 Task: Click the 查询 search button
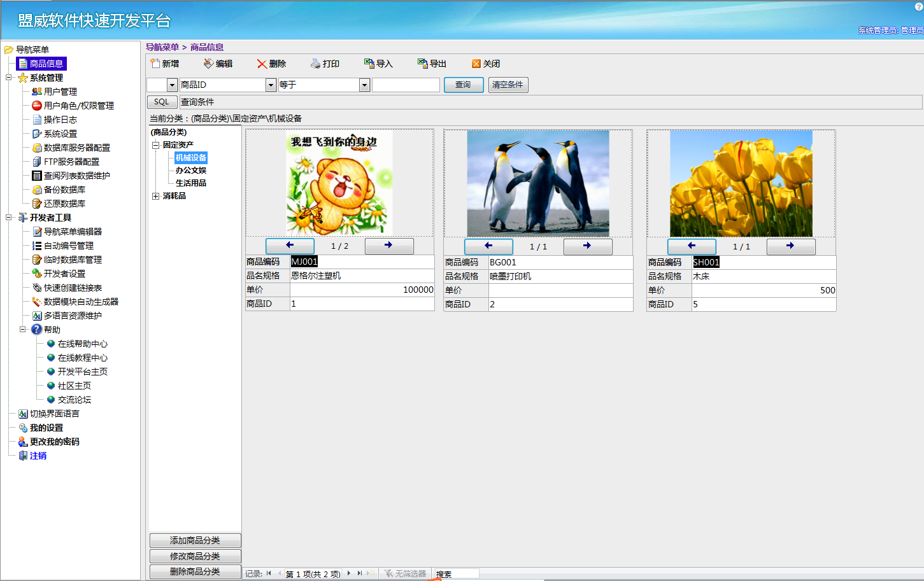(x=463, y=85)
